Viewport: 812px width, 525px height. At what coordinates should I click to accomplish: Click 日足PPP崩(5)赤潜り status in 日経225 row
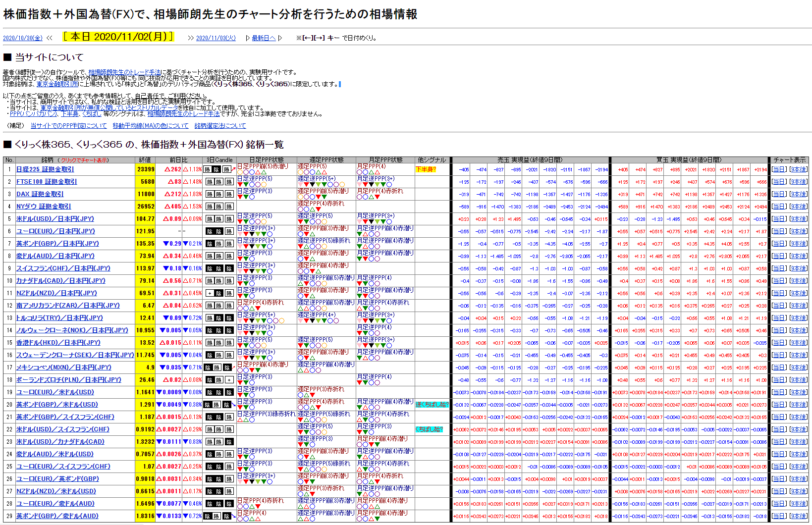263,166
